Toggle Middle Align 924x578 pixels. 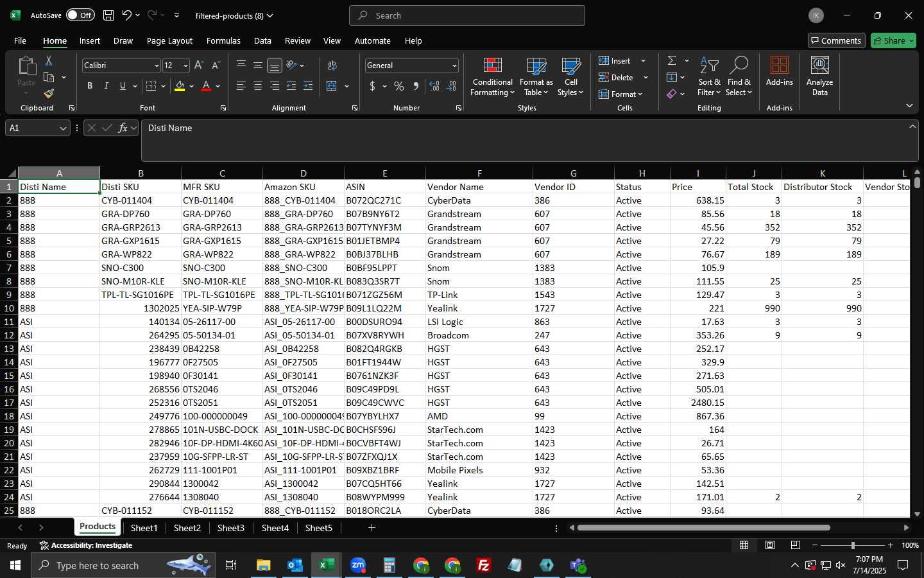coord(258,66)
